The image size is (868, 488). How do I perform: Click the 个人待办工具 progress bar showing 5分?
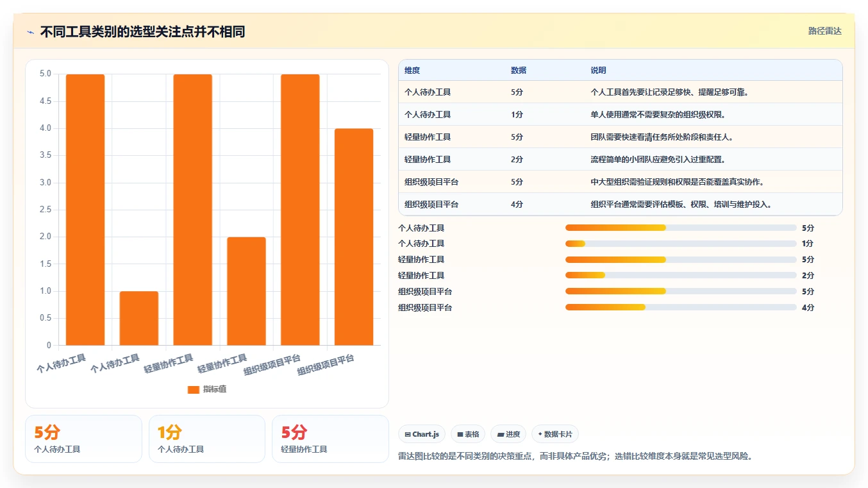pyautogui.click(x=681, y=228)
